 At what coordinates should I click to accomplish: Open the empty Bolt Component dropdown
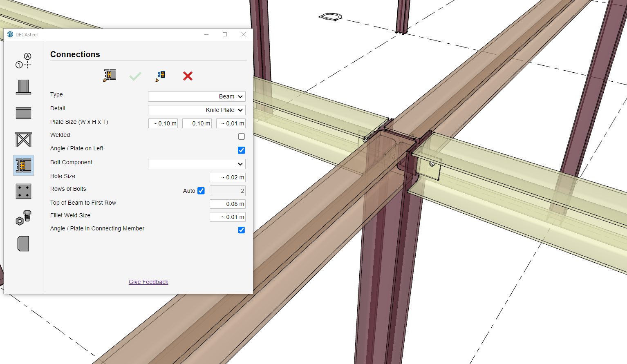coord(197,164)
